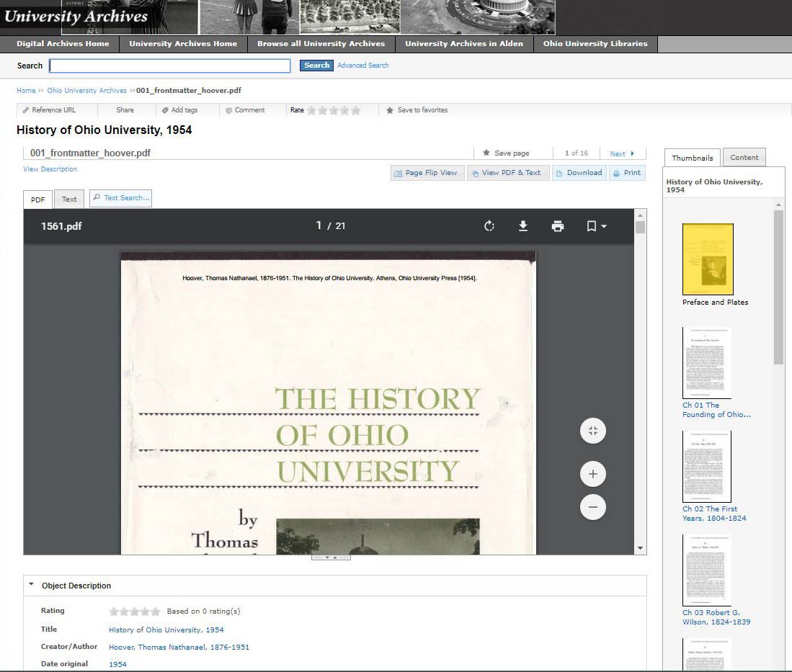Open View PDF & Text mode
Screen dimensions: 792x672
point(507,173)
